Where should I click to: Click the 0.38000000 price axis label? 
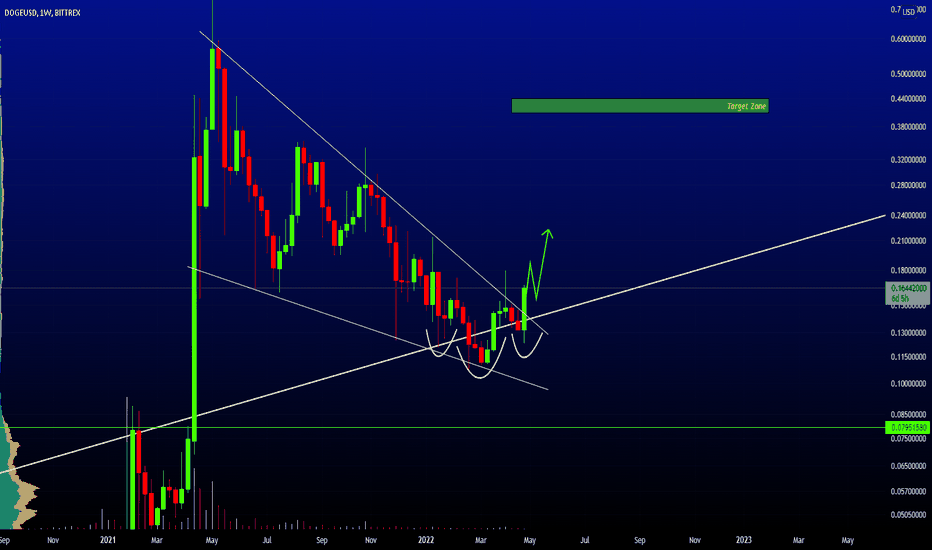[x=908, y=127]
